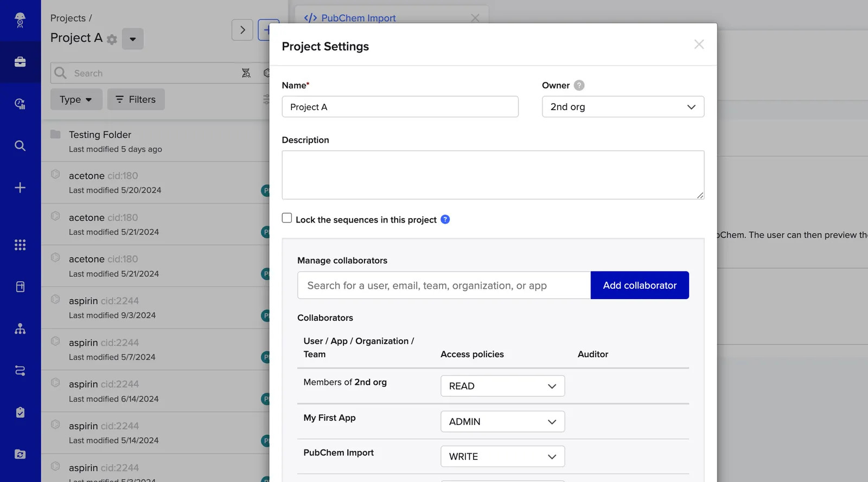Screen dimensions: 868x482
Task: Click the Projects breadcrumb link
Action: click(68, 18)
